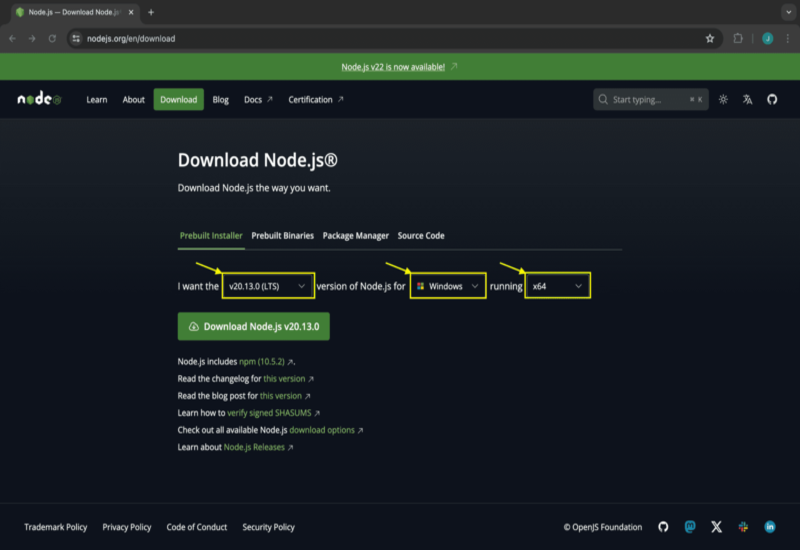Image resolution: width=800 pixels, height=550 pixels.
Task: Open the language translation icon
Action: point(747,99)
